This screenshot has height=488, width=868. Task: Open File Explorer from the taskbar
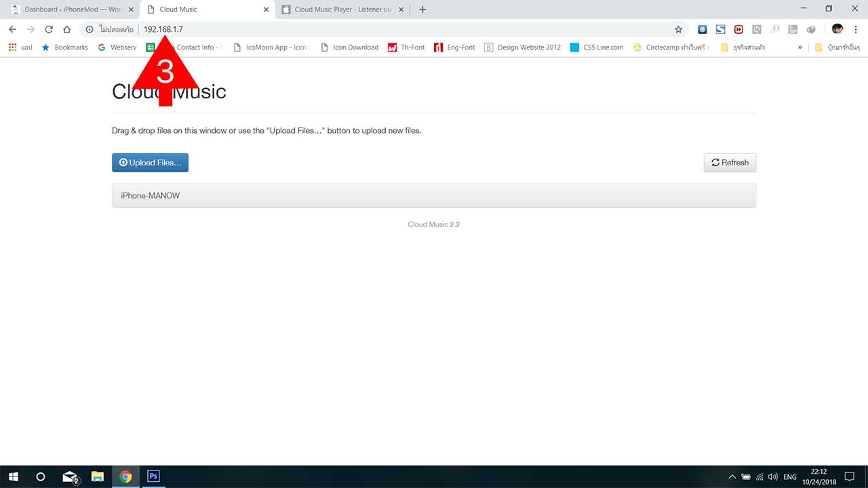(97, 476)
